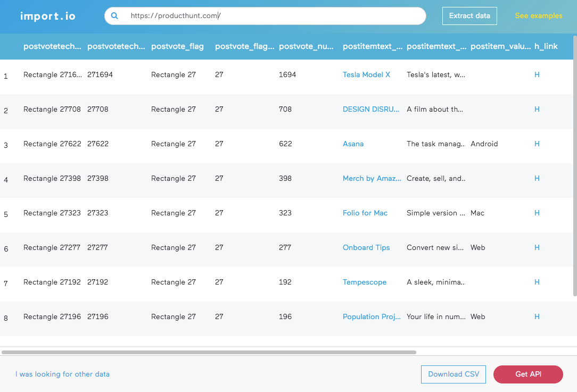577x392 pixels.
Task: Click the URL input field
Action: 265,16
